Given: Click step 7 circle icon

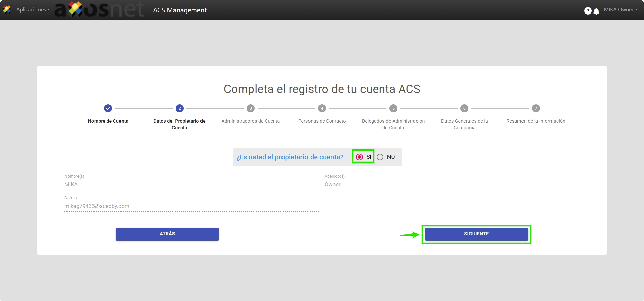Looking at the screenshot, I should pyautogui.click(x=536, y=108).
